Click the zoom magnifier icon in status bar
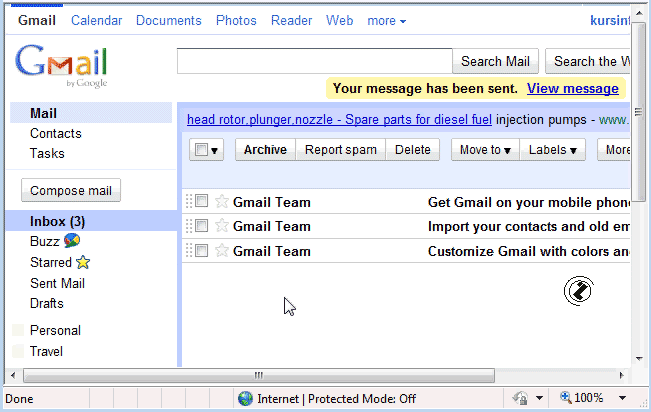Viewport: 651px width, 412px height. point(565,397)
